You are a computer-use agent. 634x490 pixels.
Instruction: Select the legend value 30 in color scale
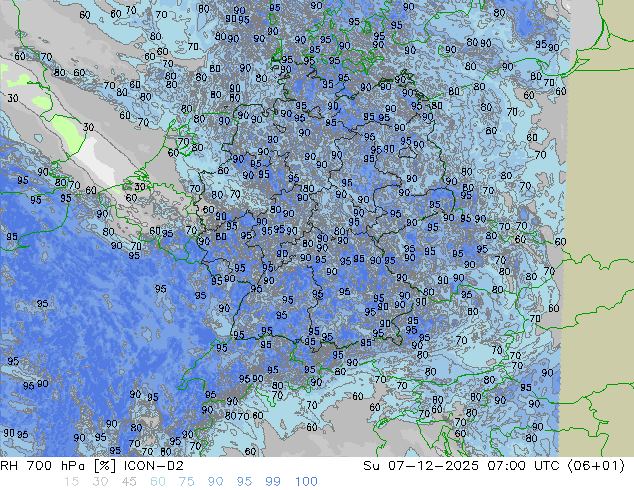point(100,482)
